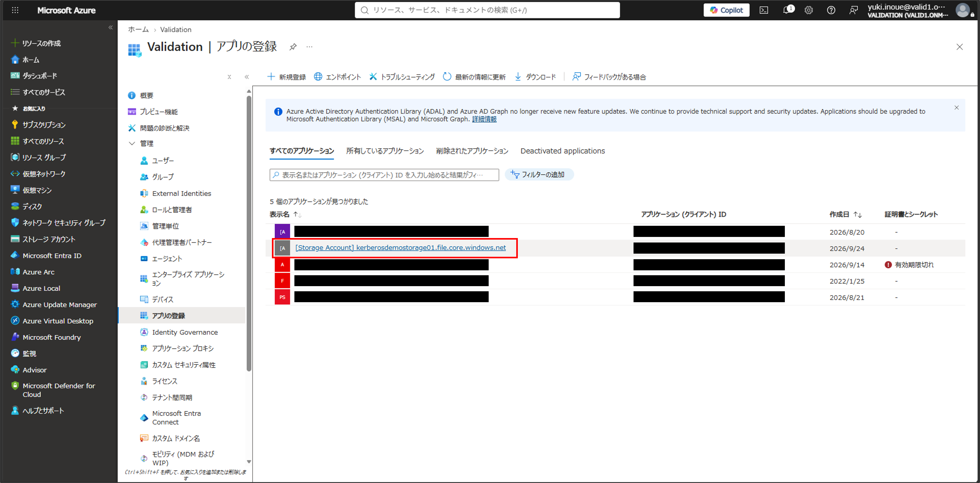Open リソース グループ in the sidebar
Screen dimensions: 980x483
click(38, 158)
